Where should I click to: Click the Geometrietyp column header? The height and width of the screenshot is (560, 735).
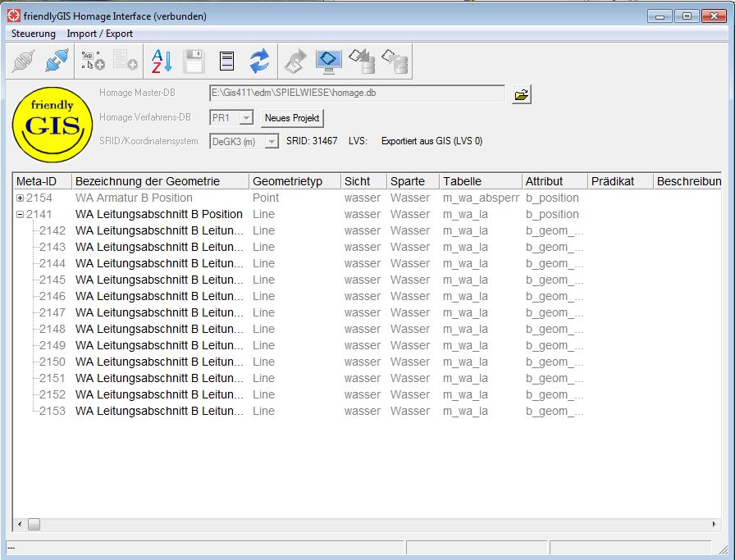click(x=294, y=181)
